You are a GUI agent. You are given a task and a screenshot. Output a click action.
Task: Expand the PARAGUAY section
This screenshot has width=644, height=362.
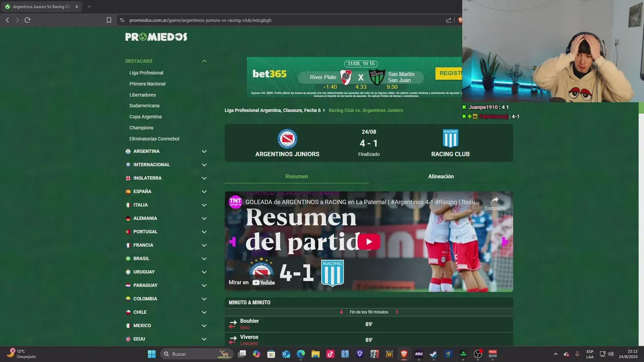(x=204, y=286)
